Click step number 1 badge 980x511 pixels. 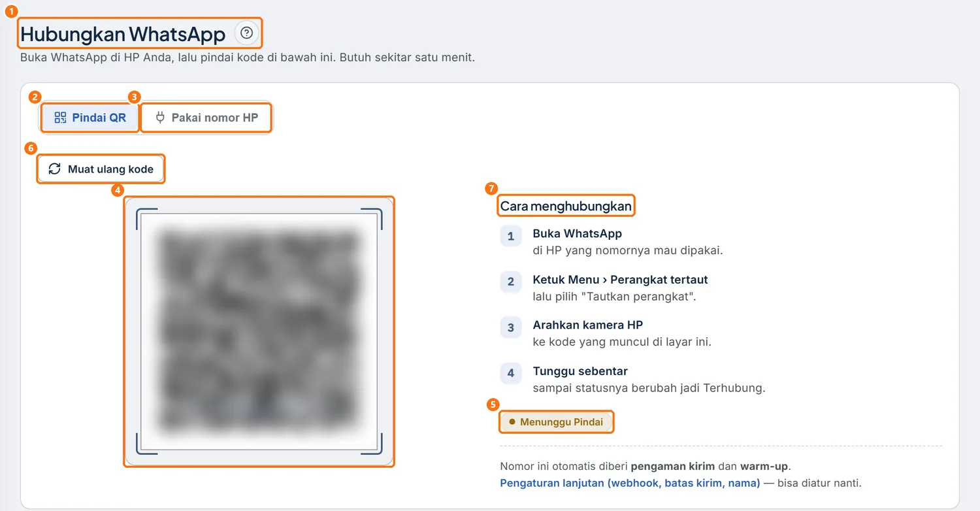tap(511, 236)
